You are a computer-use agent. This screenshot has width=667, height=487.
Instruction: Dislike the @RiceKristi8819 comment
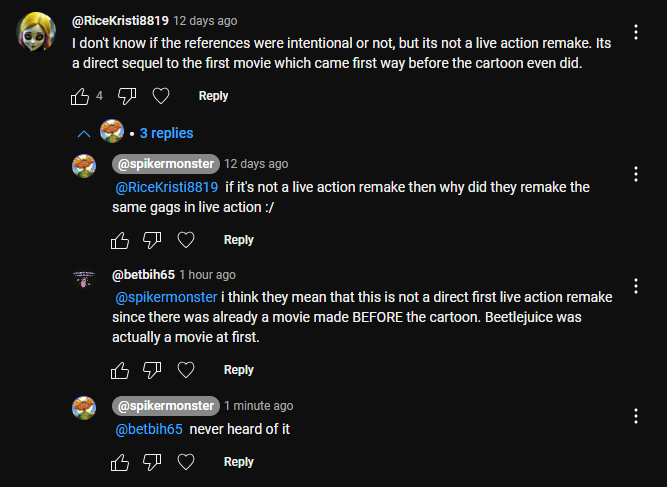(x=127, y=96)
